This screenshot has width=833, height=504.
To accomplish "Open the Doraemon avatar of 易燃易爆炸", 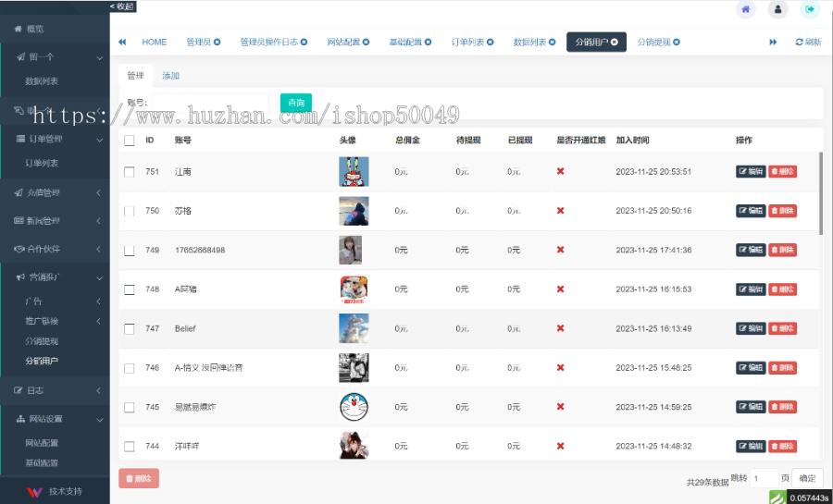I will tap(354, 407).
